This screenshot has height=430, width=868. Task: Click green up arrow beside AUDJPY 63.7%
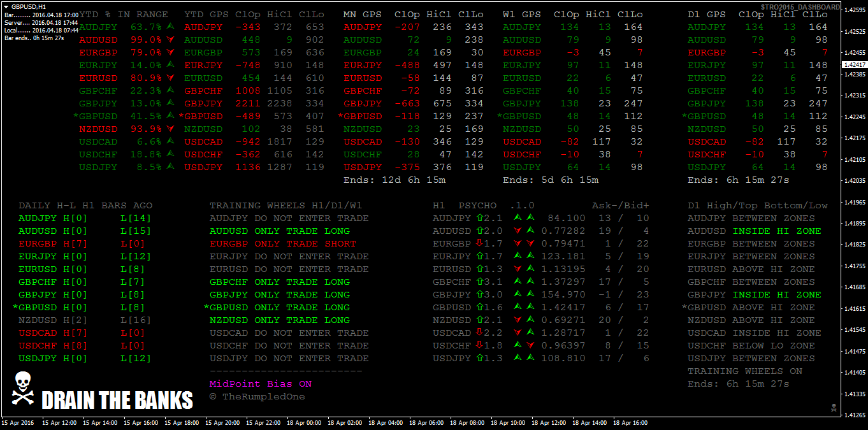[170, 27]
